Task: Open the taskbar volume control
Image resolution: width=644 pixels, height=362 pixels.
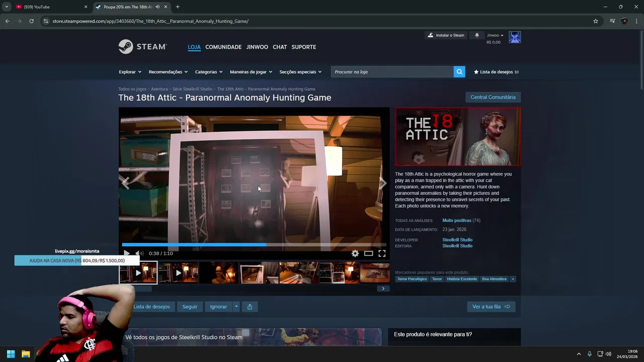Action: click(x=608, y=354)
